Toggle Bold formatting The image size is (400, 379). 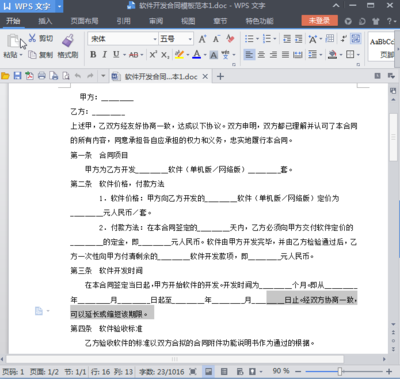click(x=93, y=54)
